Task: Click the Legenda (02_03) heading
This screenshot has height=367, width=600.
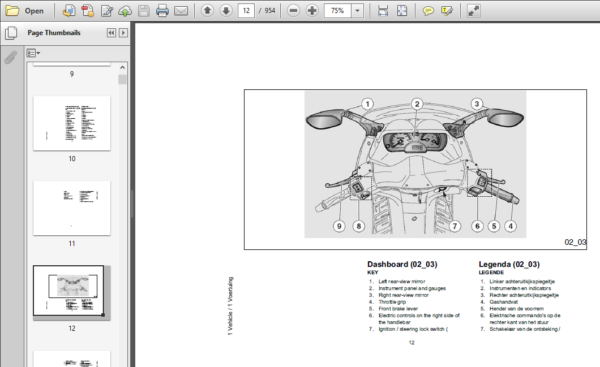Action: click(509, 264)
